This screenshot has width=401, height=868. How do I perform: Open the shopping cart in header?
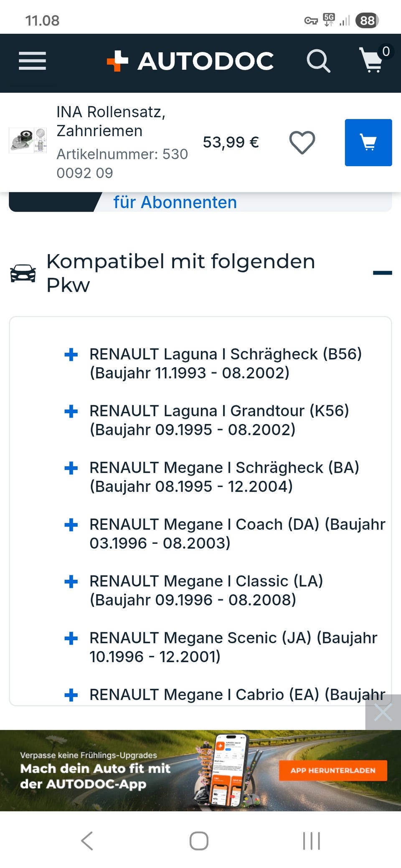pos(372,61)
